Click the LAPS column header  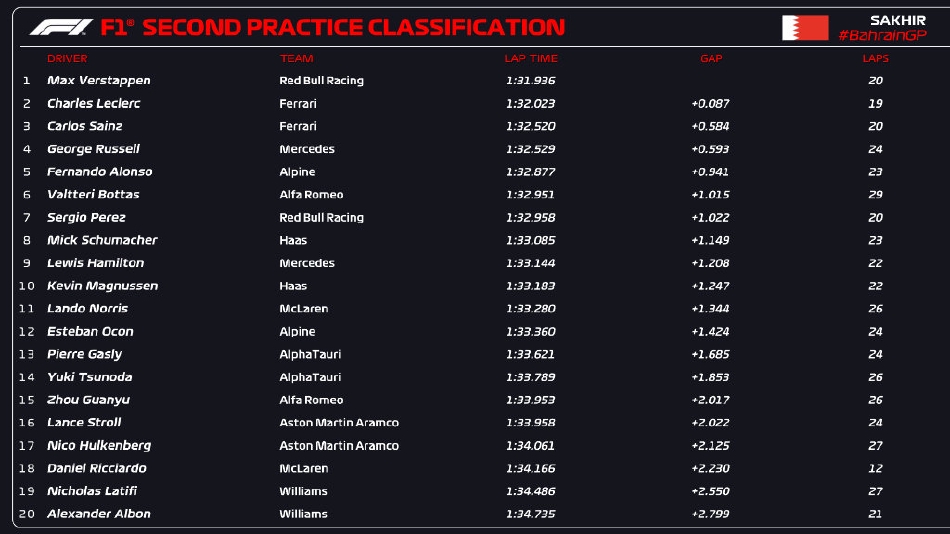pos(876,59)
